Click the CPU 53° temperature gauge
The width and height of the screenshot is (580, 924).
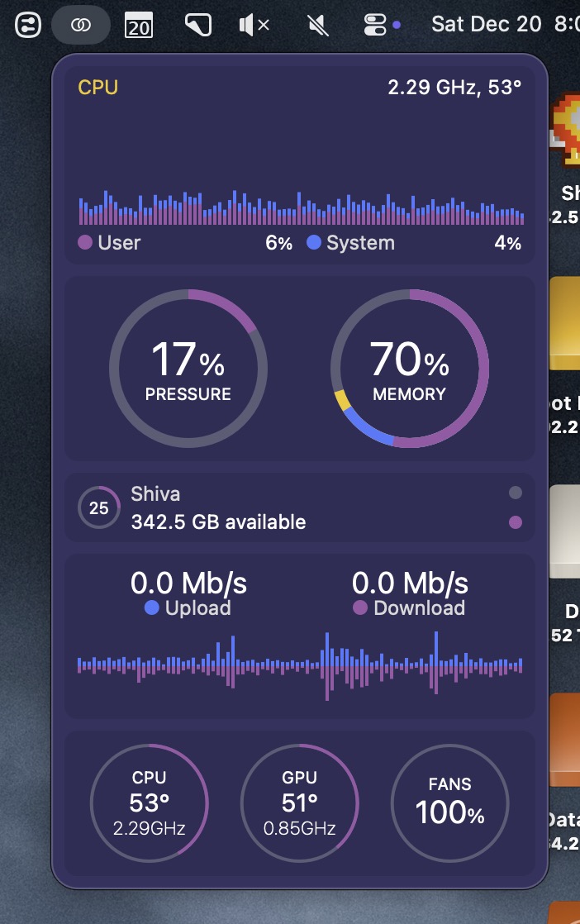pos(149,803)
